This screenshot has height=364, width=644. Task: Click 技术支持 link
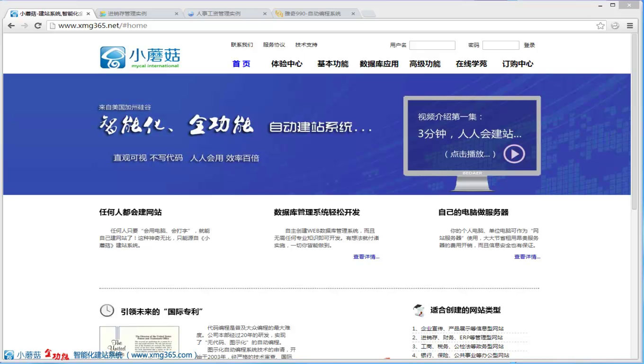[306, 45]
